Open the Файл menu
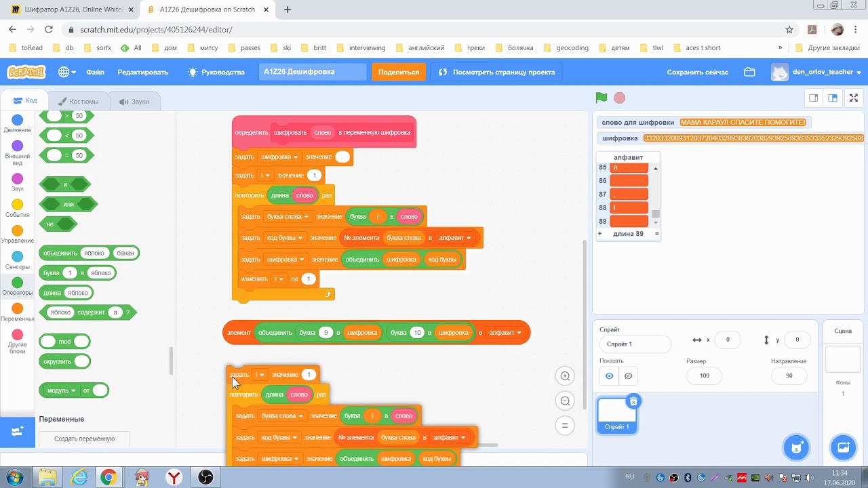Screen dimensions: 868x488 pos(95,72)
